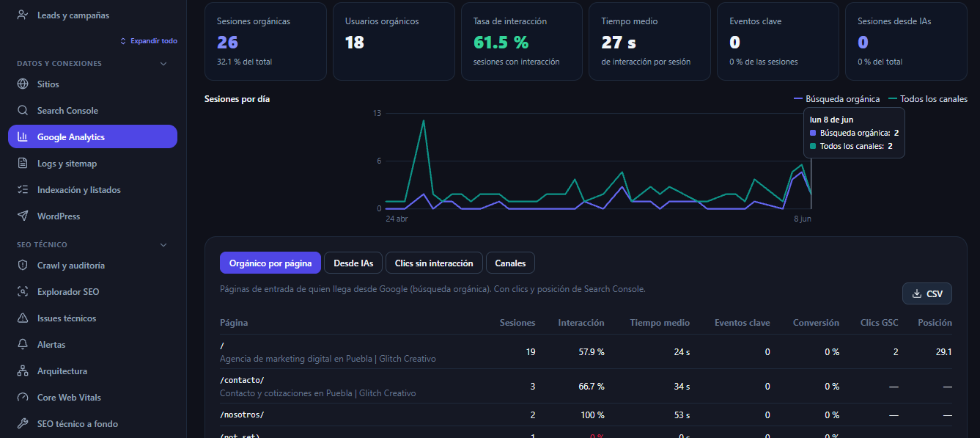This screenshot has height=438, width=980.
Task: Open Leads y campañas in sidebar
Action: point(93,15)
